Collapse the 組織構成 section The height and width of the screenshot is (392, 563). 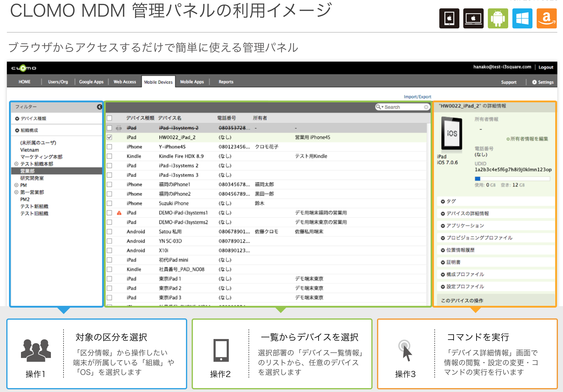coord(17,130)
